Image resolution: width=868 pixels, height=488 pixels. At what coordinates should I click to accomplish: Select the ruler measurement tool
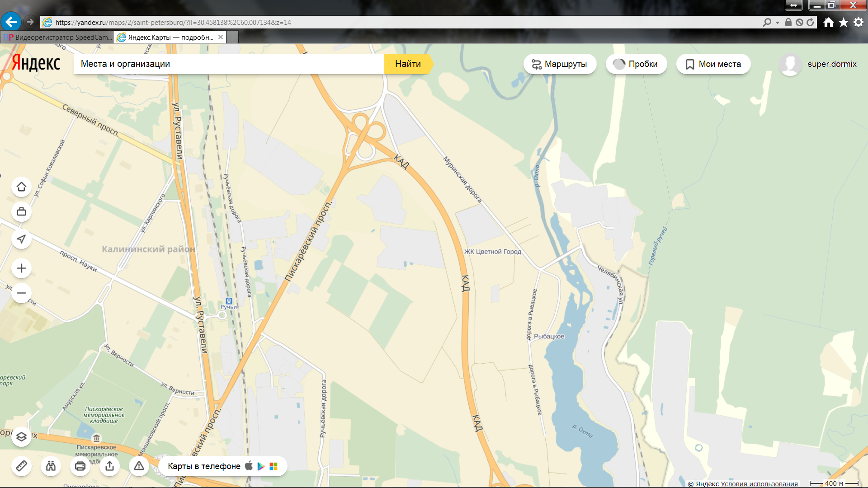[21, 466]
